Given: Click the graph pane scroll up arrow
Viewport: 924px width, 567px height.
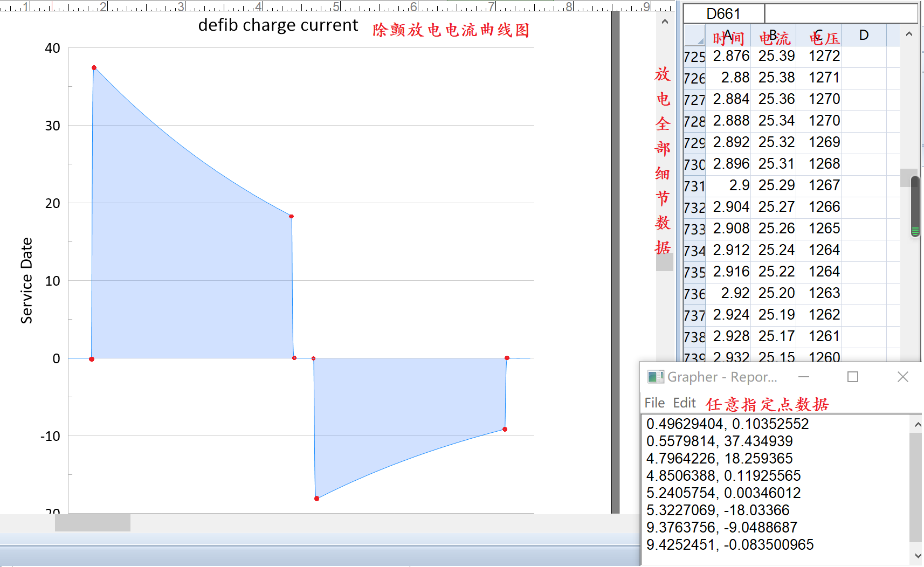Looking at the screenshot, I should 665,22.
